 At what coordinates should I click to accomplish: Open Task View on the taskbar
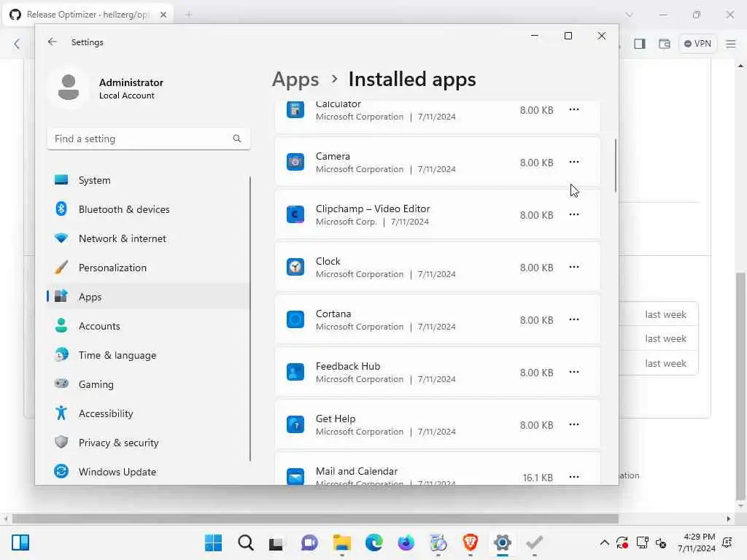(276, 543)
